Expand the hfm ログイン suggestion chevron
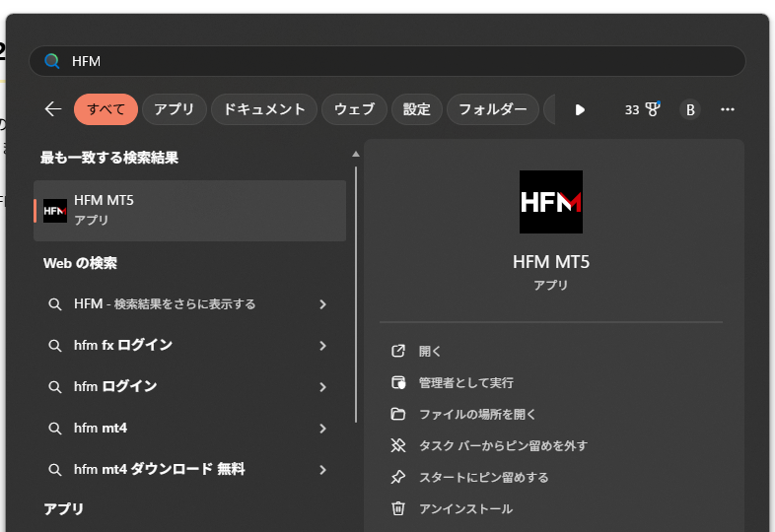The height and width of the screenshot is (532, 775). coord(322,387)
